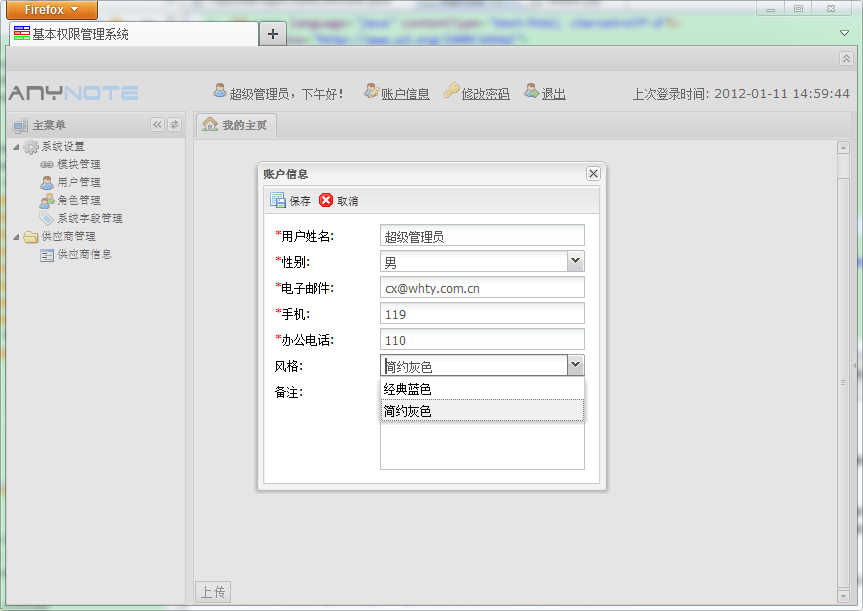The width and height of the screenshot is (863, 611).
Task: Open the 性别 dropdown arrow
Action: pos(576,261)
